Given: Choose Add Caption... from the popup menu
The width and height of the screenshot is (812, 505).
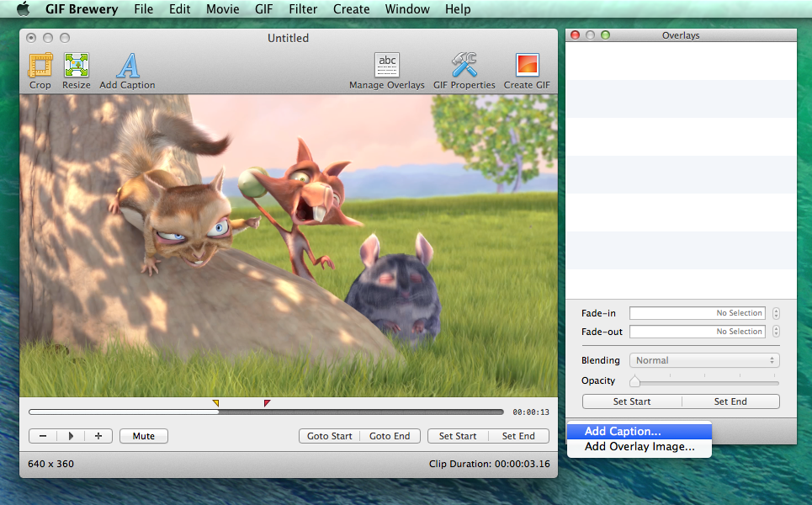Looking at the screenshot, I should coord(639,431).
